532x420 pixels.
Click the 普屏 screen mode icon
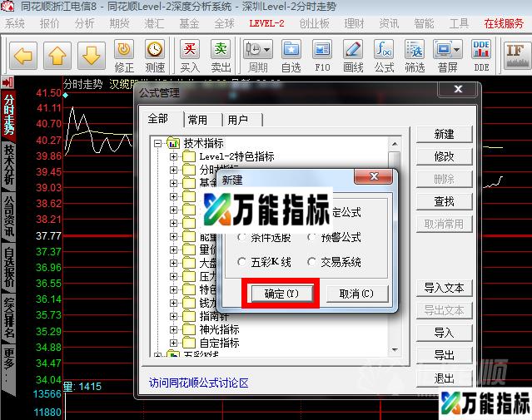(448, 56)
